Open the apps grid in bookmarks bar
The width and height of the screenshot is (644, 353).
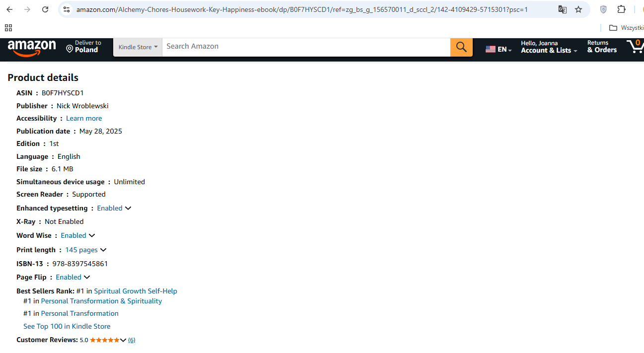[8, 28]
